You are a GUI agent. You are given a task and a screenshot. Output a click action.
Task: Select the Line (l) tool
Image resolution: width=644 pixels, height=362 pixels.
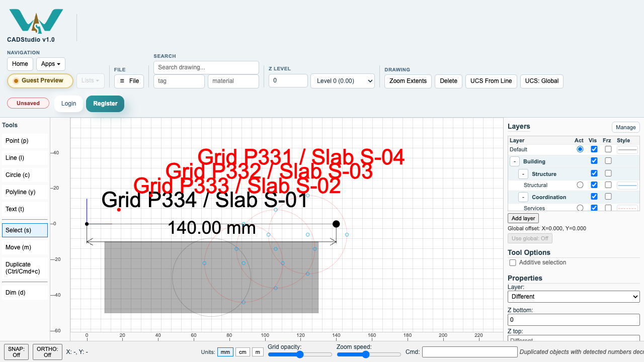(x=25, y=158)
